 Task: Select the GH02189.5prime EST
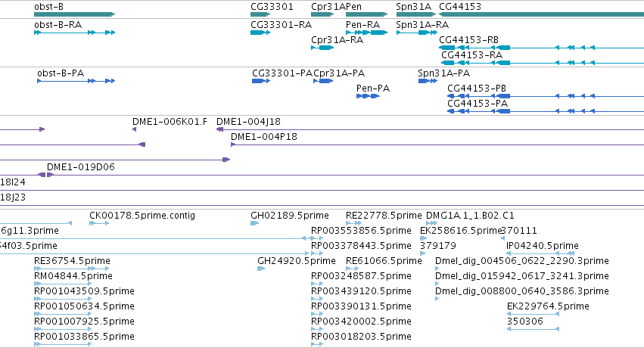[x=254, y=223]
